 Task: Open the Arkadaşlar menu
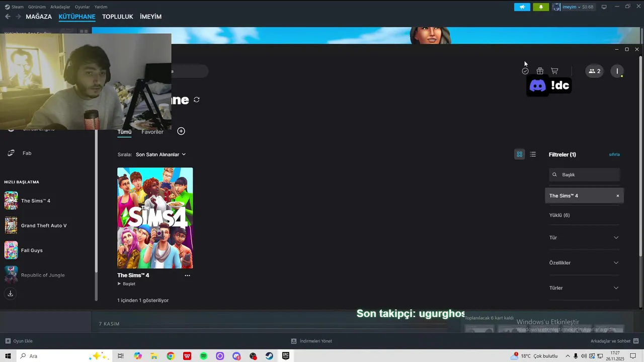coord(60,7)
